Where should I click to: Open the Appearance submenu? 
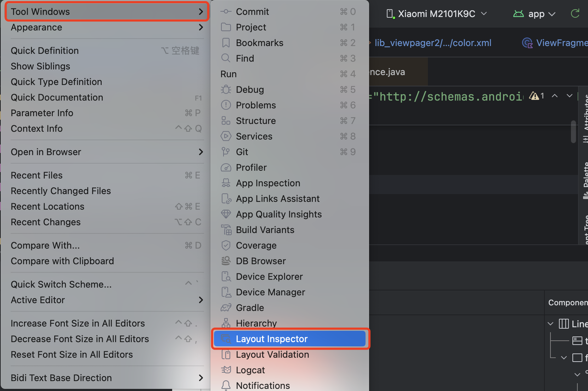[x=107, y=27]
